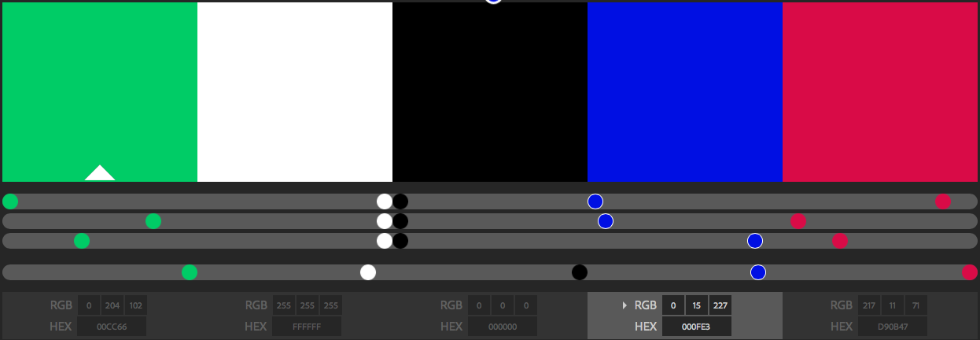Click the white triangle marker on green swatch
The width and height of the screenshot is (980, 340).
click(100, 173)
